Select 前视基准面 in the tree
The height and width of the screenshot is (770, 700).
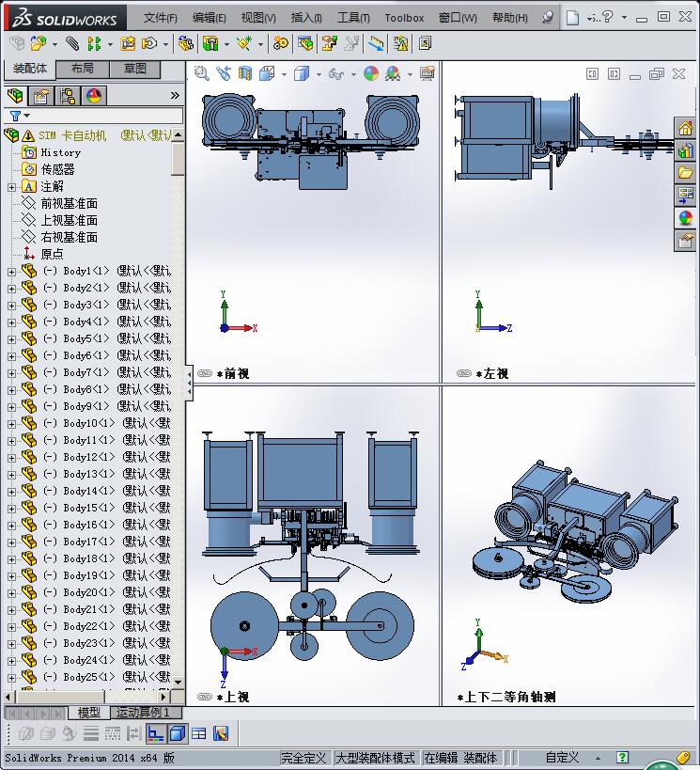(69, 203)
